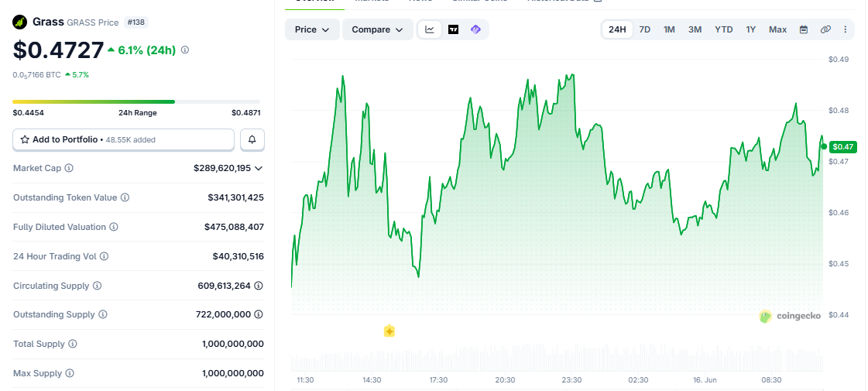Image resolution: width=868 pixels, height=391 pixels.
Task: Click the $341,301,425 value
Action: coord(236,197)
